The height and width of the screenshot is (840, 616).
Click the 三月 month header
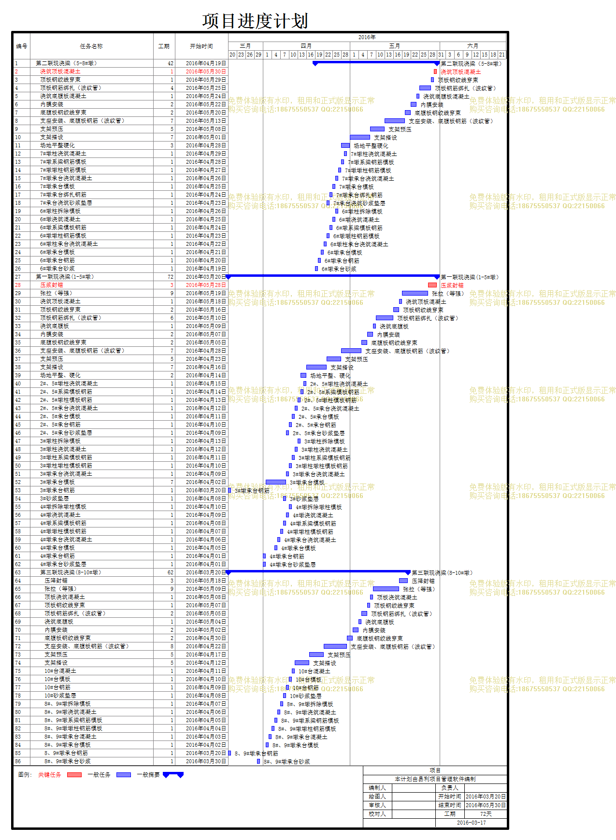point(245,46)
